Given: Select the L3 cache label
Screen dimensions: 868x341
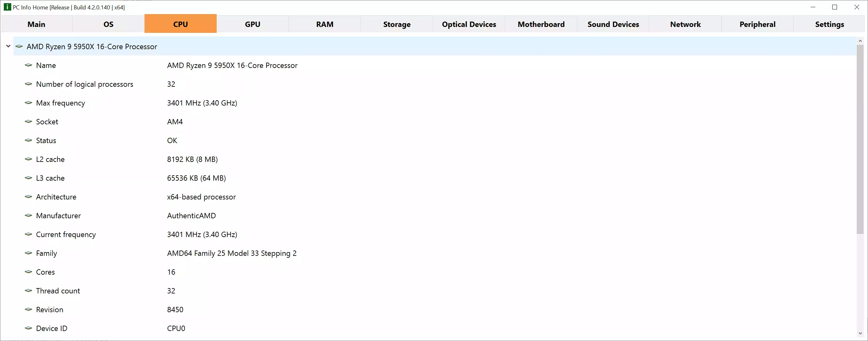Looking at the screenshot, I should pos(50,178).
